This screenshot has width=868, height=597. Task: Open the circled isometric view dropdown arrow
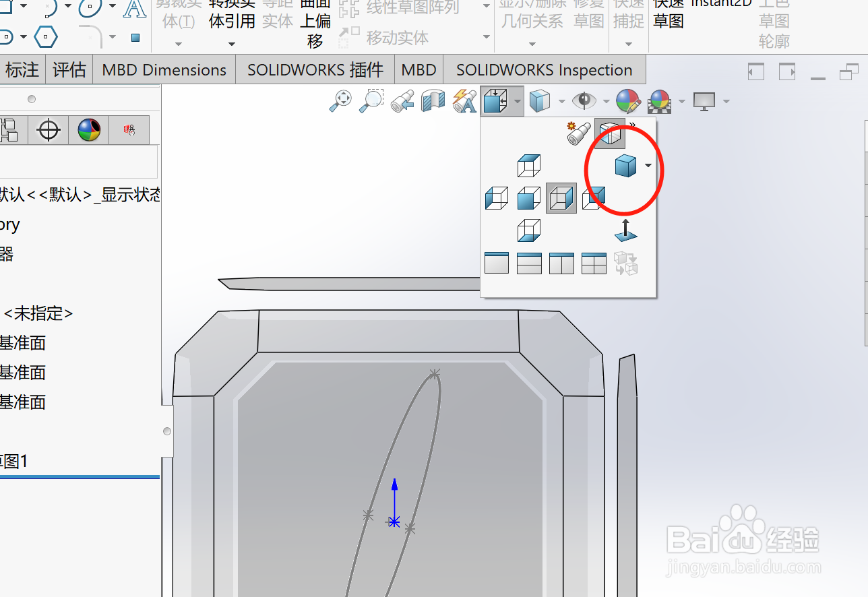pos(648,165)
